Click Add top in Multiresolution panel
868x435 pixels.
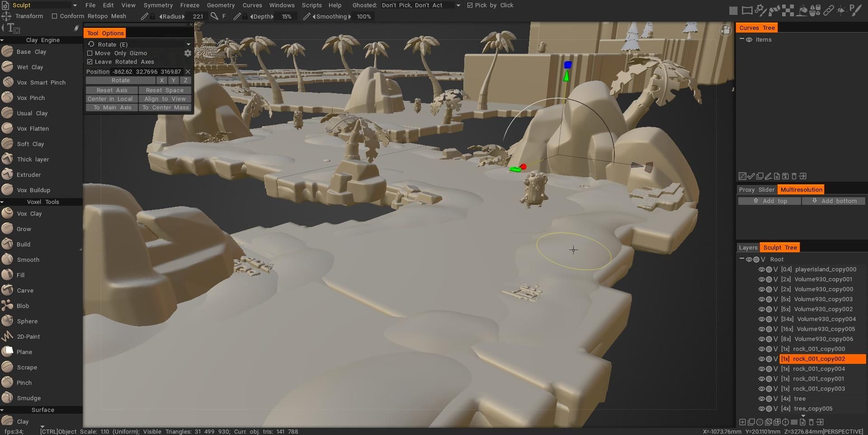[x=769, y=201]
